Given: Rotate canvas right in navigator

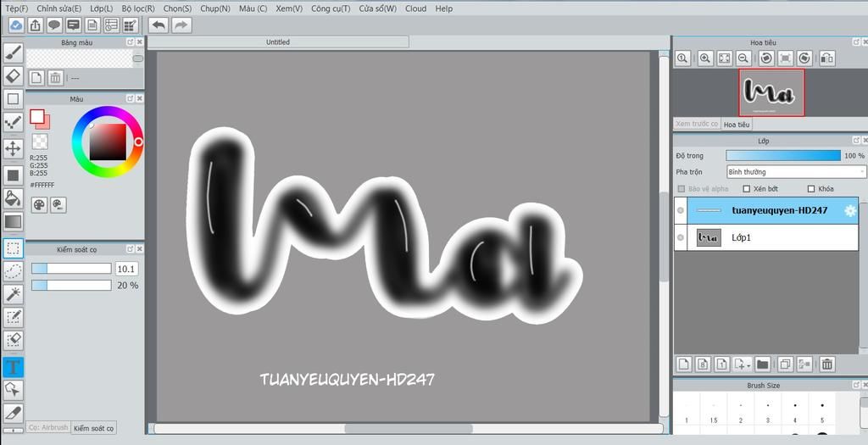Looking at the screenshot, I should coord(805,58).
